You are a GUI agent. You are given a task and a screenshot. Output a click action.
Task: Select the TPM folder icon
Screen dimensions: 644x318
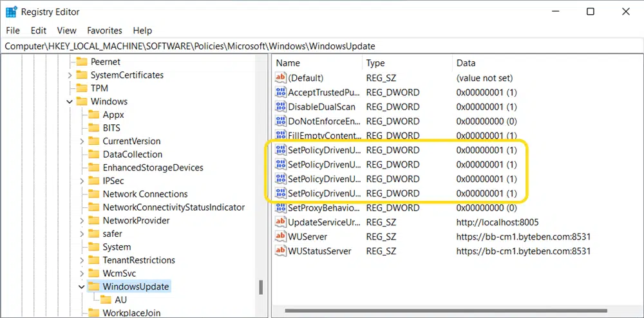[x=82, y=88]
